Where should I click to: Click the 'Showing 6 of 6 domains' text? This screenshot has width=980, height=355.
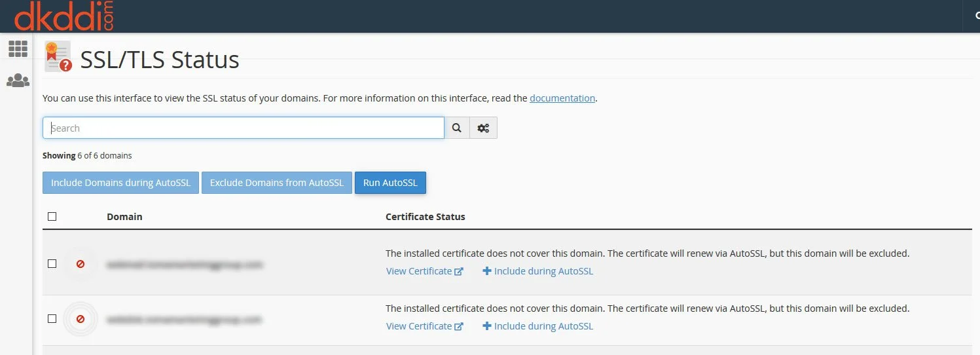tap(87, 156)
